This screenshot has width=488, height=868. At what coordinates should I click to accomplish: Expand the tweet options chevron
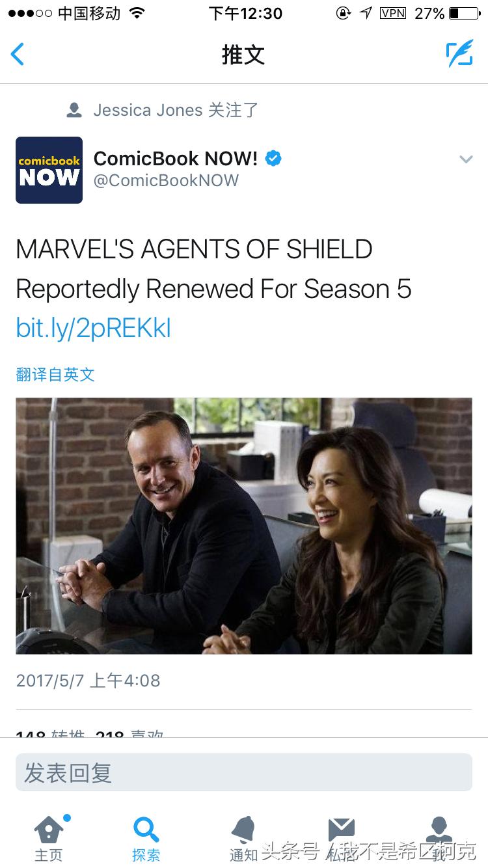tap(466, 159)
